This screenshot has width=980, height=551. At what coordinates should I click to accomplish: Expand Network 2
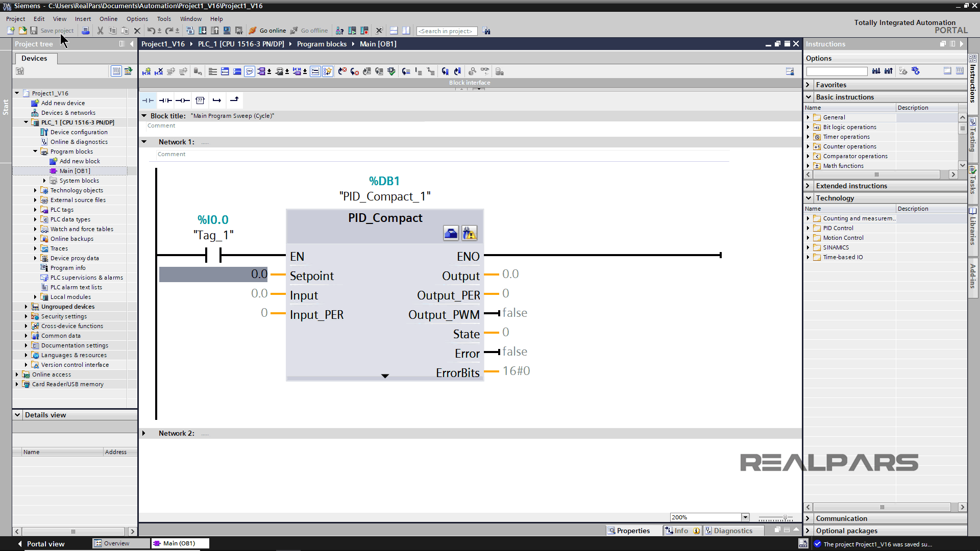point(144,433)
